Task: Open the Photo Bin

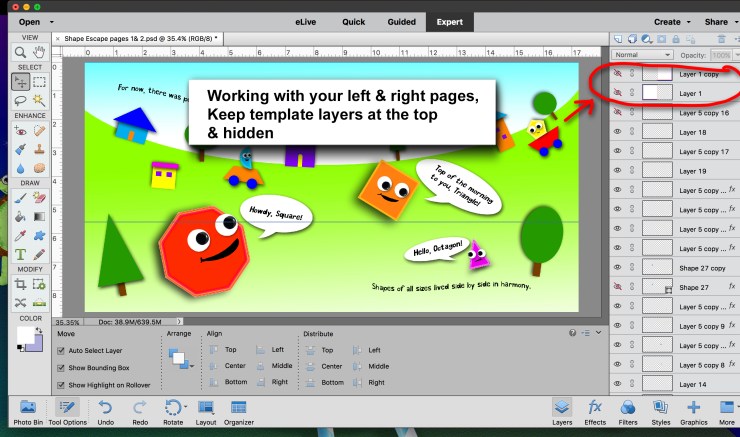Action: (27, 411)
